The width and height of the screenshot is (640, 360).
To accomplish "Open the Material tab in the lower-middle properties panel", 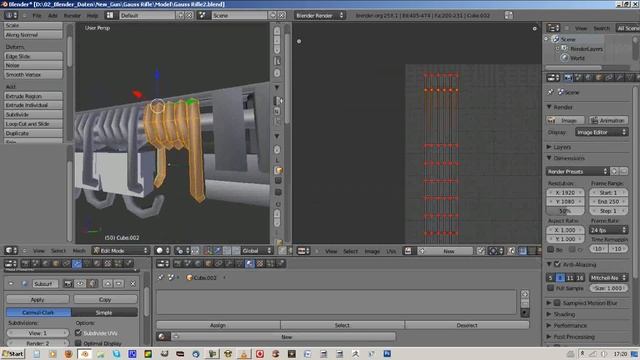I will 249,264.
